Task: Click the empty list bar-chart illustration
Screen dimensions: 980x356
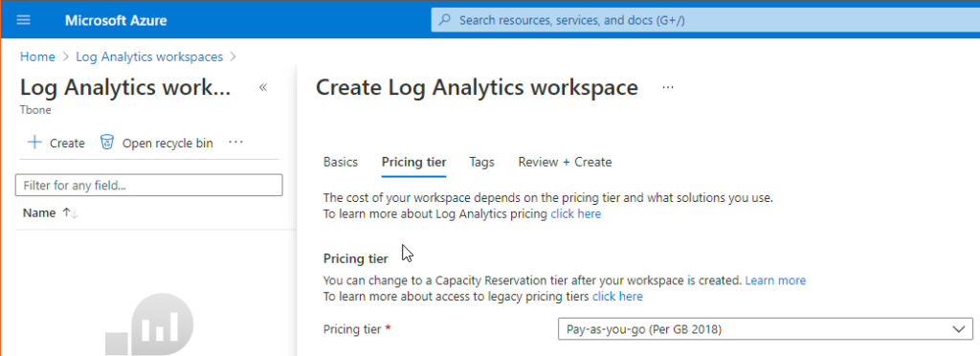Action: [150, 324]
